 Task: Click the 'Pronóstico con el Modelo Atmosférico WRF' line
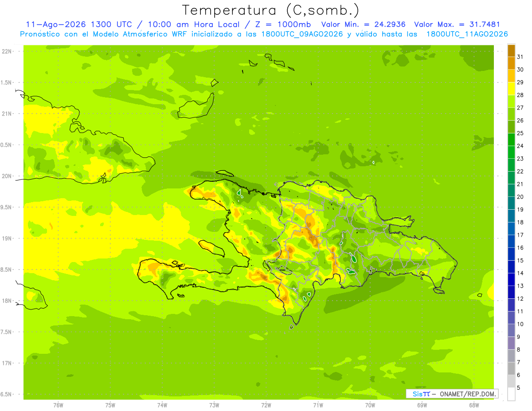point(104,34)
